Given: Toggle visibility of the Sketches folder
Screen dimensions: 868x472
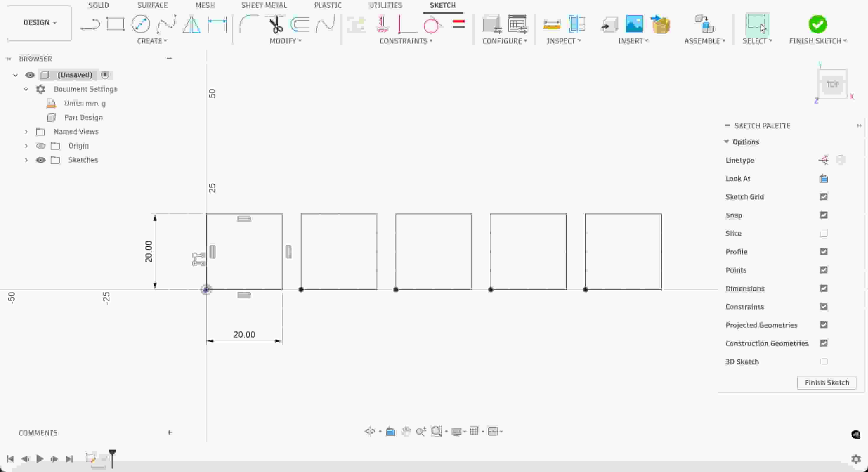Looking at the screenshot, I should click(x=40, y=160).
